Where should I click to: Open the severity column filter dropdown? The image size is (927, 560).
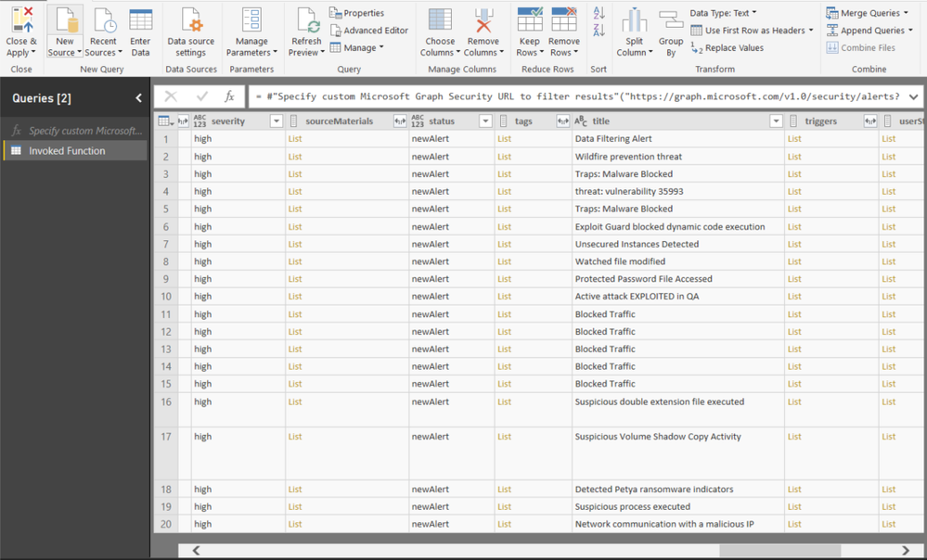point(276,121)
